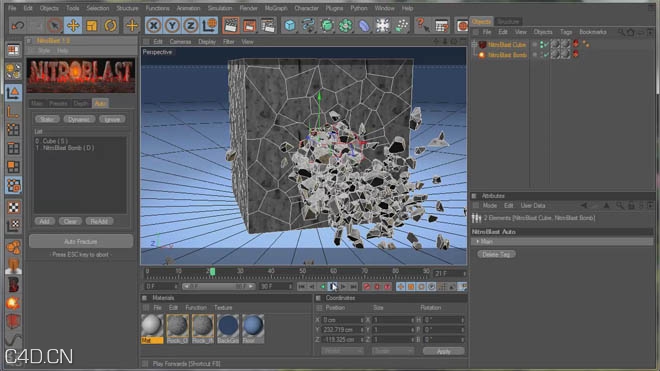Click the Ignore button in NitroBlast
The image size is (660, 371).
pos(112,120)
